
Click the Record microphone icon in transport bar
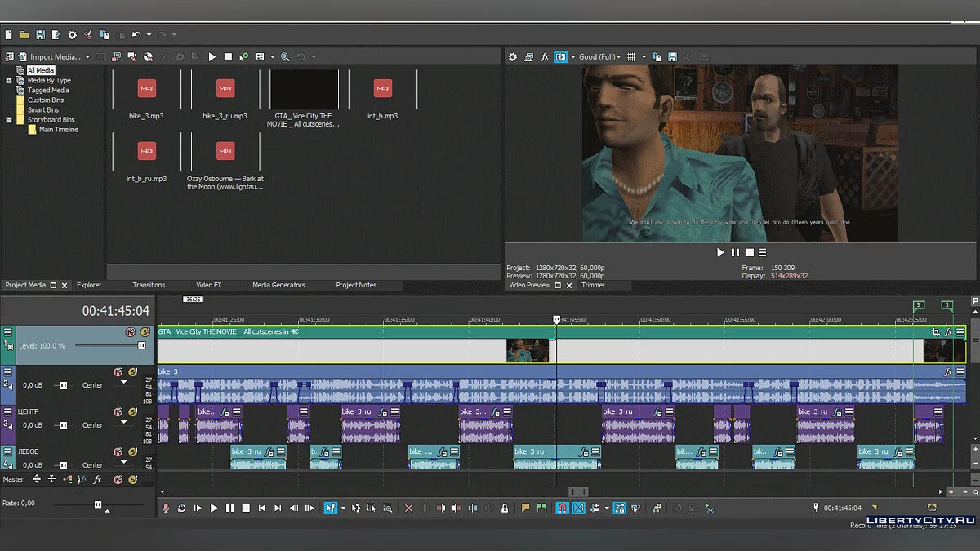pos(166,508)
